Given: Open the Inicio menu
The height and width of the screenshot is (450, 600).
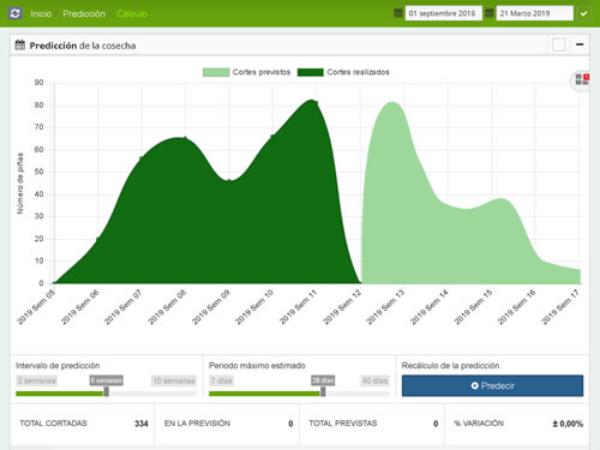Looking at the screenshot, I should coord(41,14).
